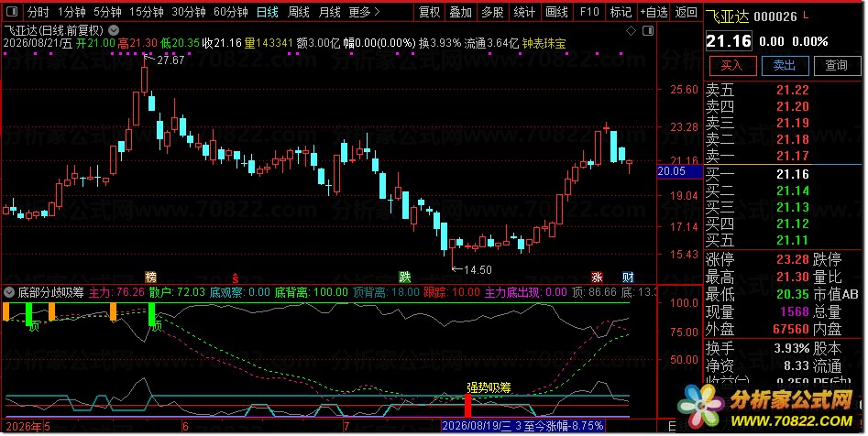The height and width of the screenshot is (436, 868).
Task: Select the 买三 21.13 bid row
Action: pos(784,207)
